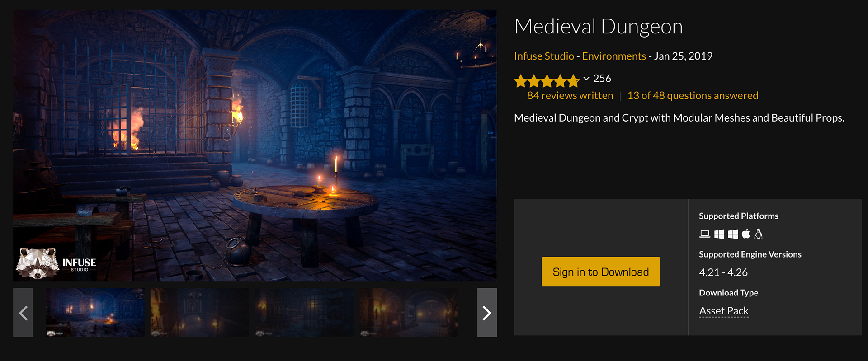Go to previous thumbnails with left arrow

tap(23, 313)
